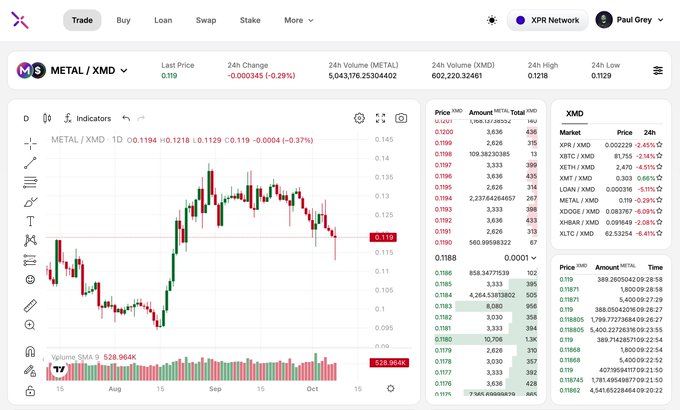Image resolution: width=680 pixels, height=410 pixels.
Task: Open the More menu dropdown
Action: coord(298,20)
